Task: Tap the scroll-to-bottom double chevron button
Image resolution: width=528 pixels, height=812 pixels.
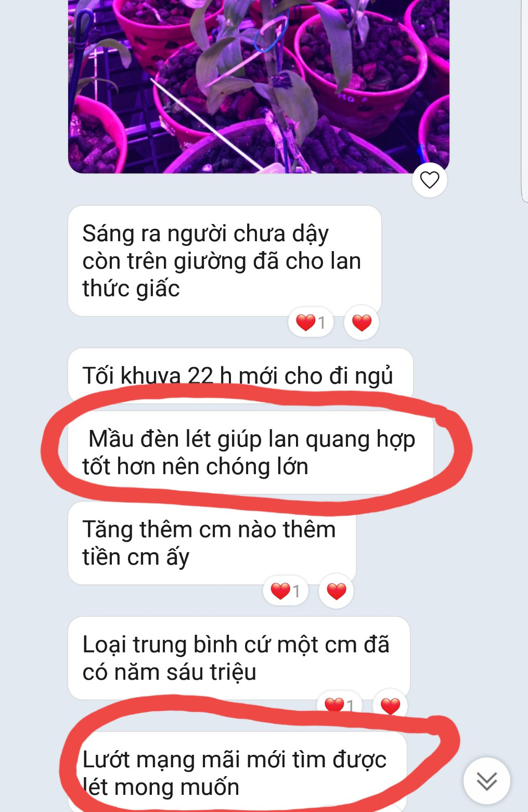Action: [487, 781]
